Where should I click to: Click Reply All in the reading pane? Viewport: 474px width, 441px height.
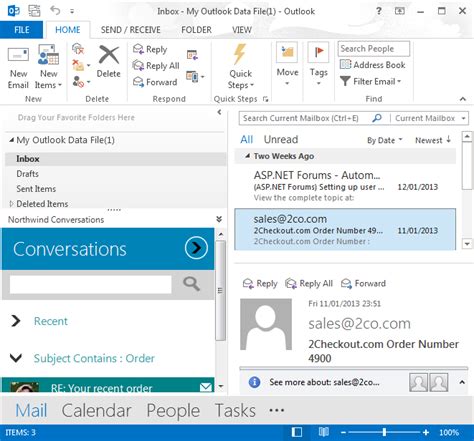(x=309, y=283)
